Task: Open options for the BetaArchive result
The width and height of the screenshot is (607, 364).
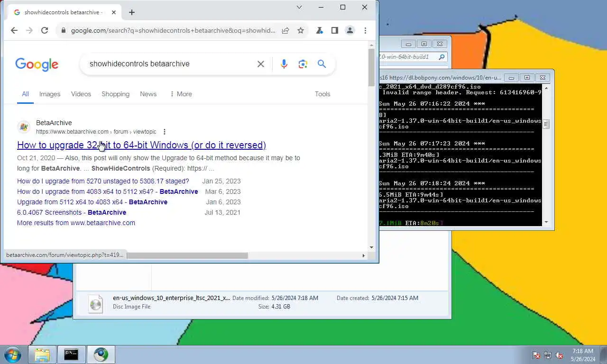Action: coord(165,132)
